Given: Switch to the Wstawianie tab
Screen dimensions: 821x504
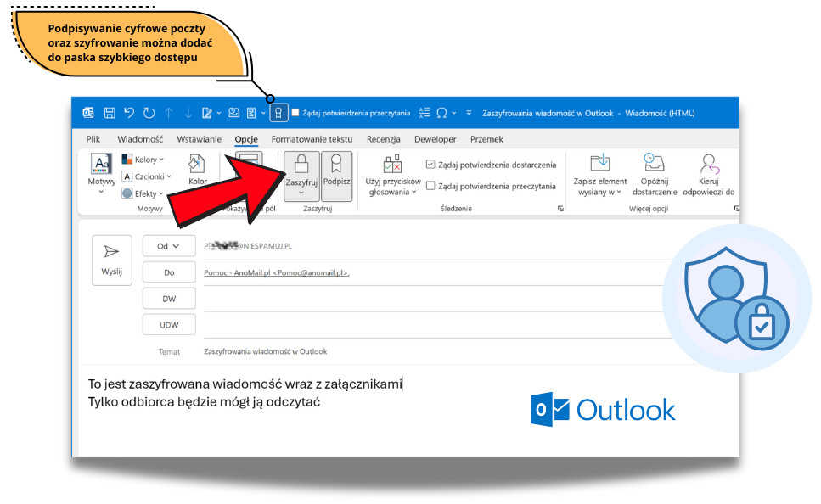Looking at the screenshot, I should click(199, 139).
